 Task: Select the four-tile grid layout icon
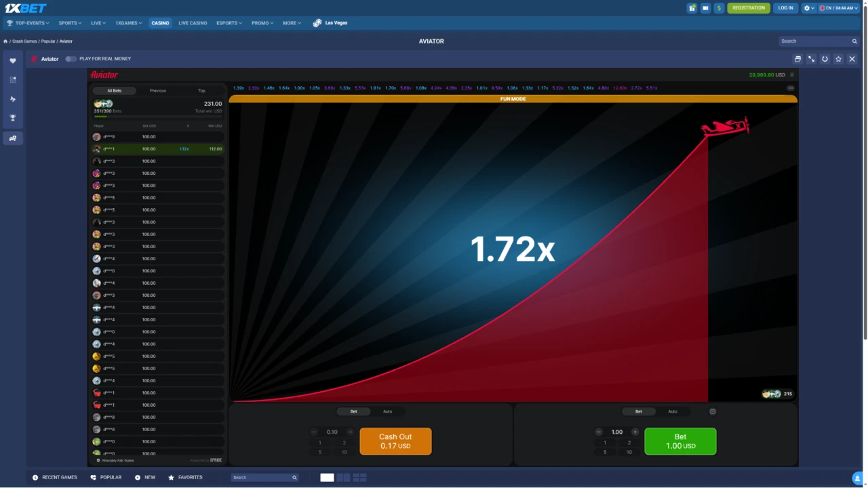359,478
